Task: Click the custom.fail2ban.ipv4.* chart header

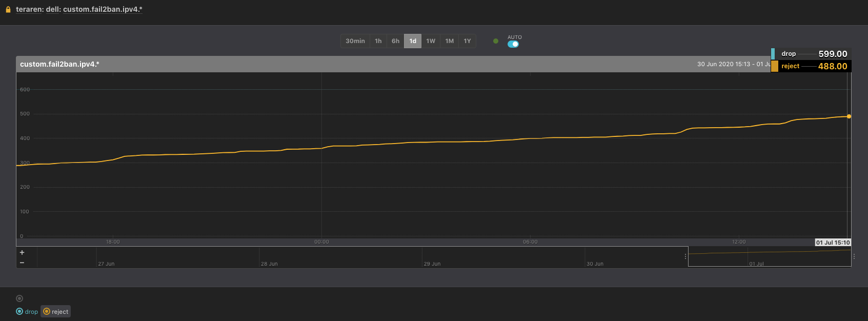Action: click(59, 64)
